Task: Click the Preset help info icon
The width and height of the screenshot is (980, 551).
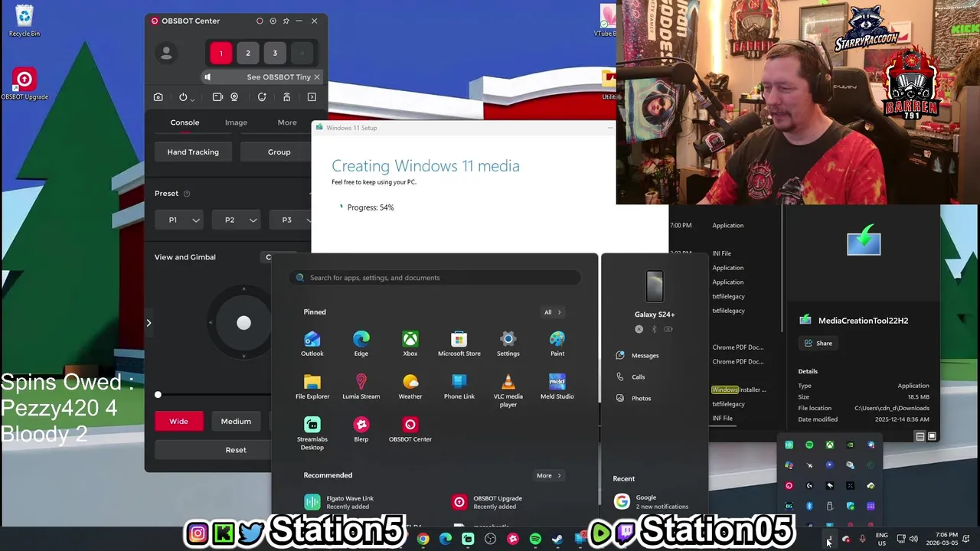Action: coord(187,194)
